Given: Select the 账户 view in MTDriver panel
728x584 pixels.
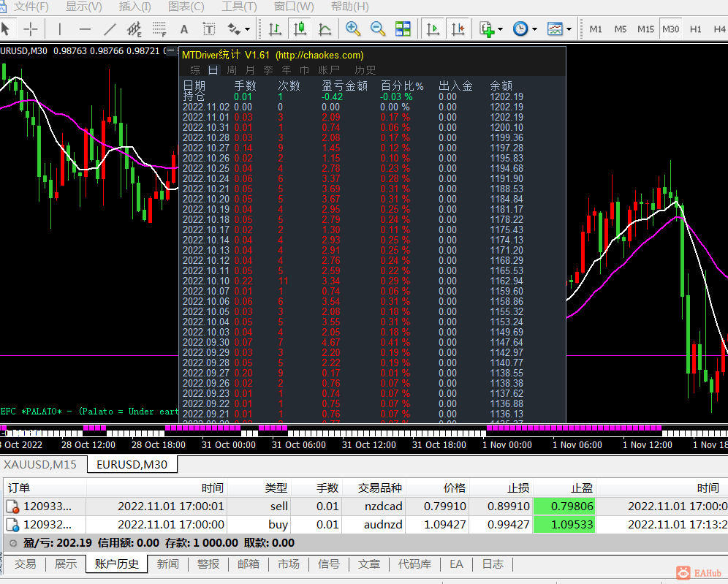Looking at the screenshot, I should (329, 70).
